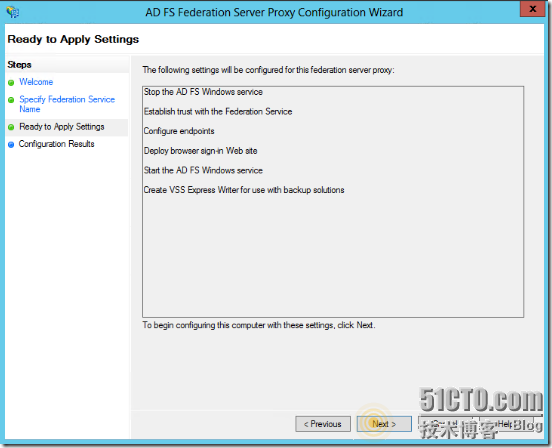The height and width of the screenshot is (448, 552).
Task: Click green status dot beside Welcome
Action: tap(11, 83)
